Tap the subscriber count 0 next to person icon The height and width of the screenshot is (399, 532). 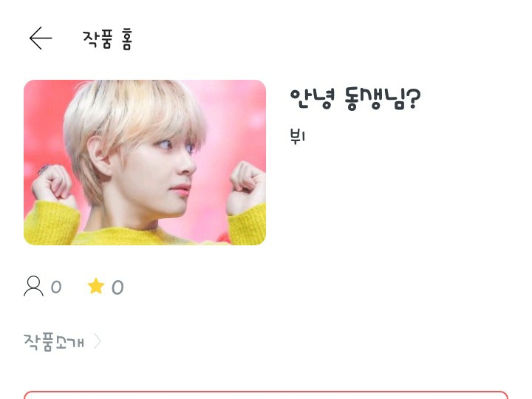tap(56, 287)
